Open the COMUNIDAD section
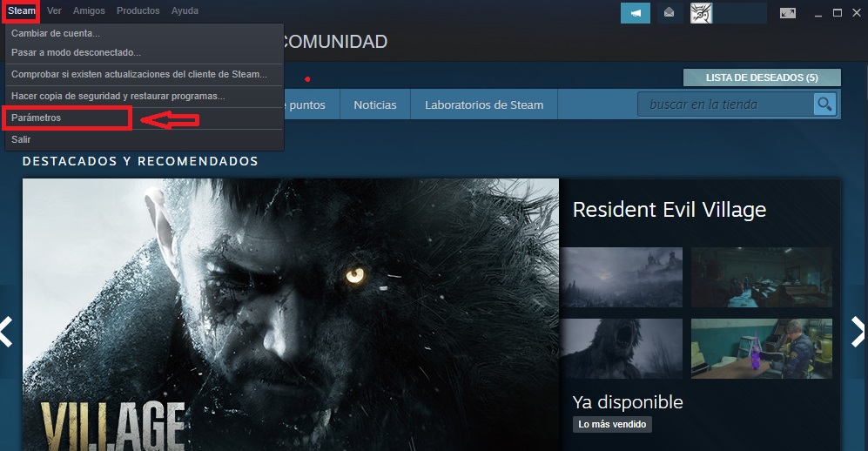Screen dimensions: 868x451 pos(334,42)
